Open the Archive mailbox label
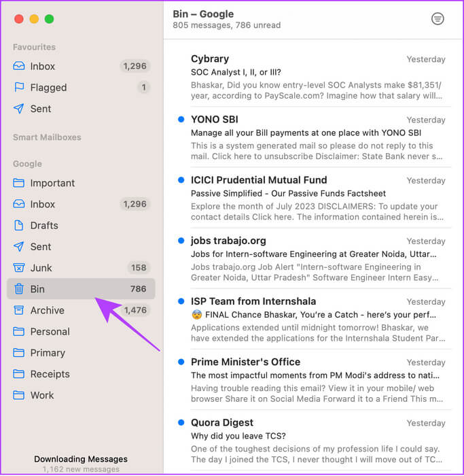The width and height of the screenshot is (464, 476). click(48, 310)
